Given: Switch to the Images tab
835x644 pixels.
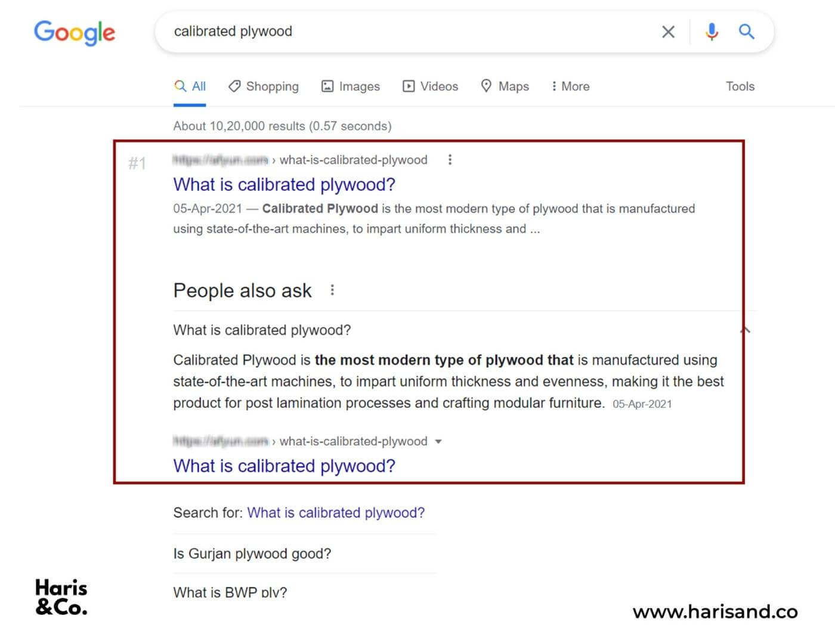Looking at the screenshot, I should pos(351,86).
